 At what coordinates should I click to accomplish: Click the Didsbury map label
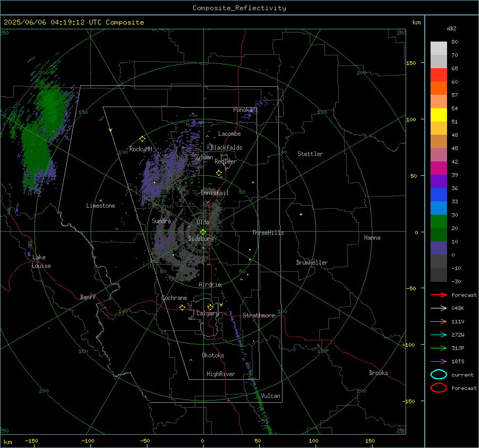[x=201, y=239]
